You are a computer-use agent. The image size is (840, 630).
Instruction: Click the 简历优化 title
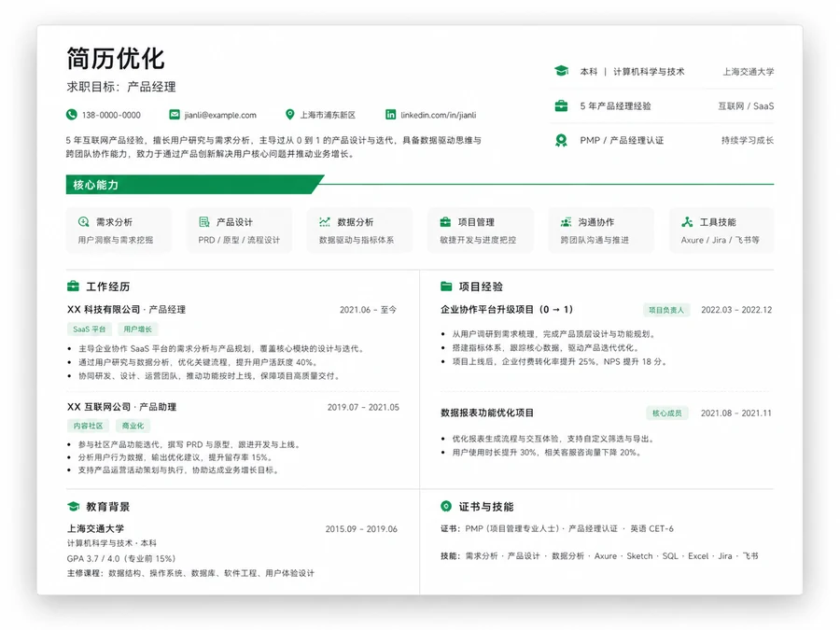[x=116, y=59]
